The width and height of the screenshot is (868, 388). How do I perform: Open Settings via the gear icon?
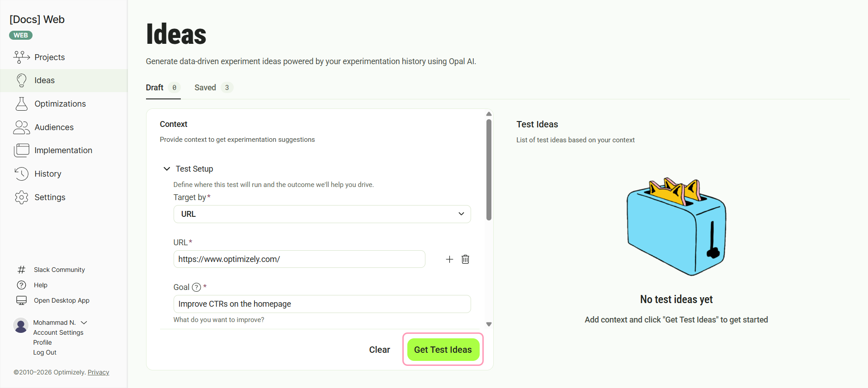coord(21,197)
